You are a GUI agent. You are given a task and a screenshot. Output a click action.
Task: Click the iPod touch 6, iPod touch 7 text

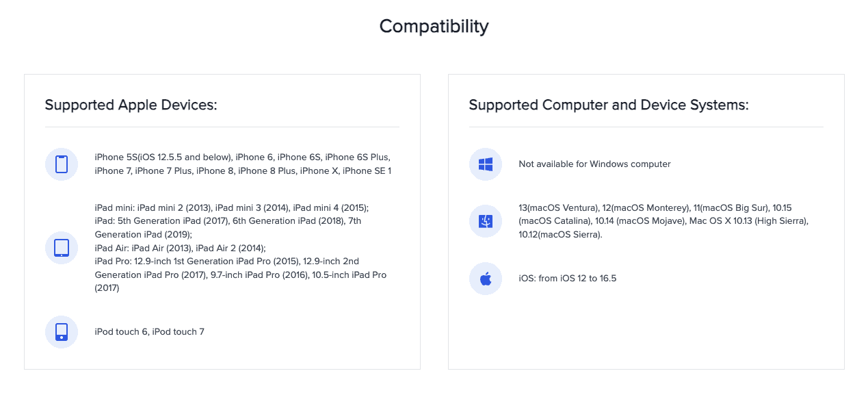149,332
